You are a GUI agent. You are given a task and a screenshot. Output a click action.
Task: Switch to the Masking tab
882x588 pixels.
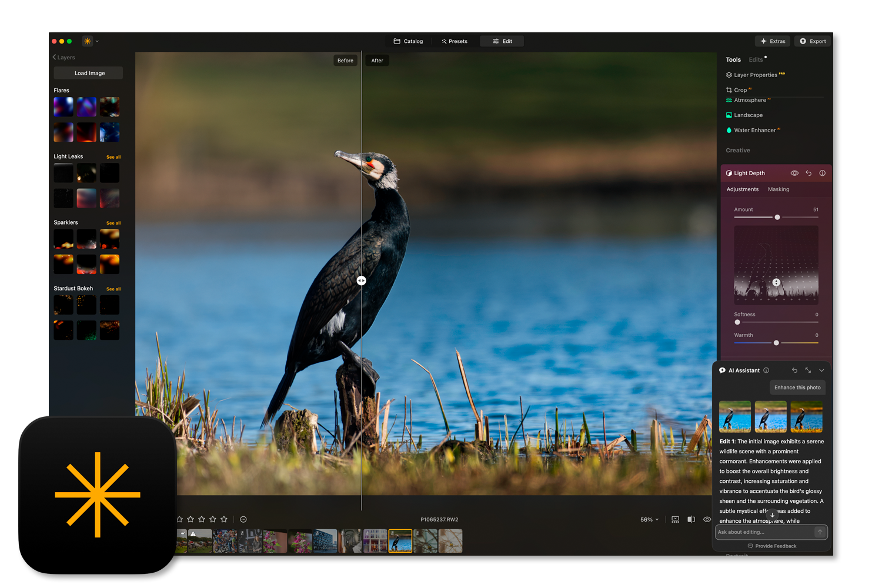pos(779,189)
